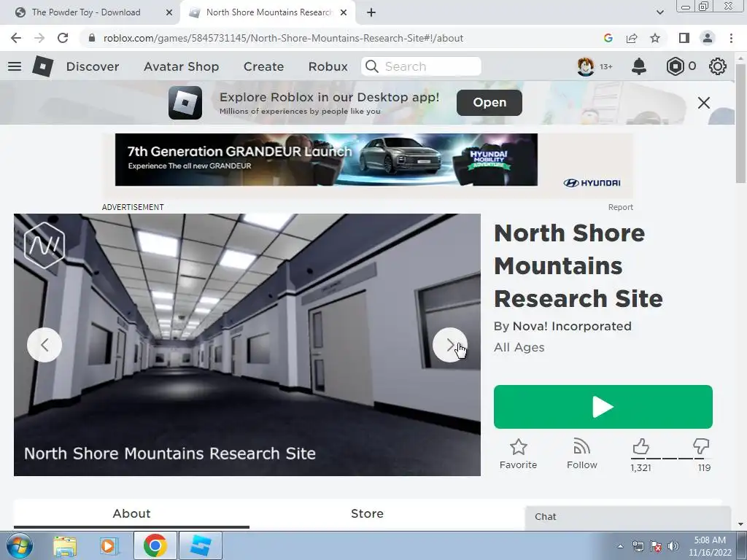The image size is (747, 560).
Task: Open the Roblox settings gear
Action: pyautogui.click(x=718, y=66)
